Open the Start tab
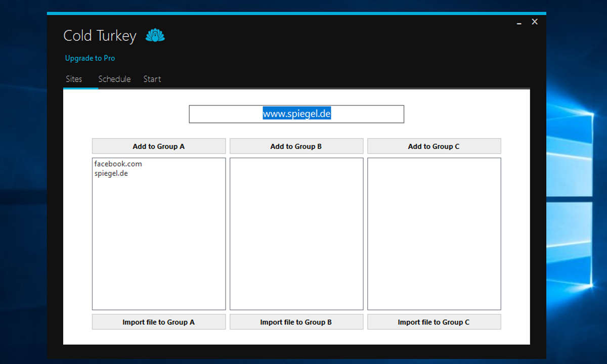The image size is (607, 364). 152,79
